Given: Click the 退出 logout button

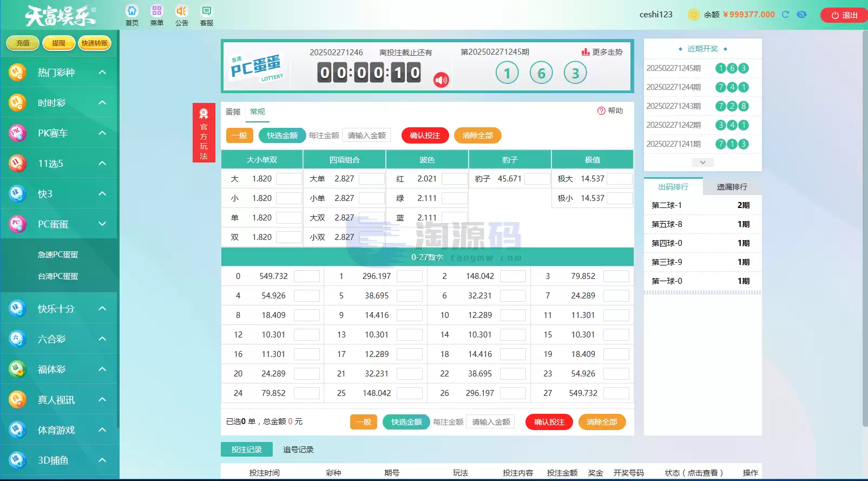Looking at the screenshot, I should coord(844,15).
